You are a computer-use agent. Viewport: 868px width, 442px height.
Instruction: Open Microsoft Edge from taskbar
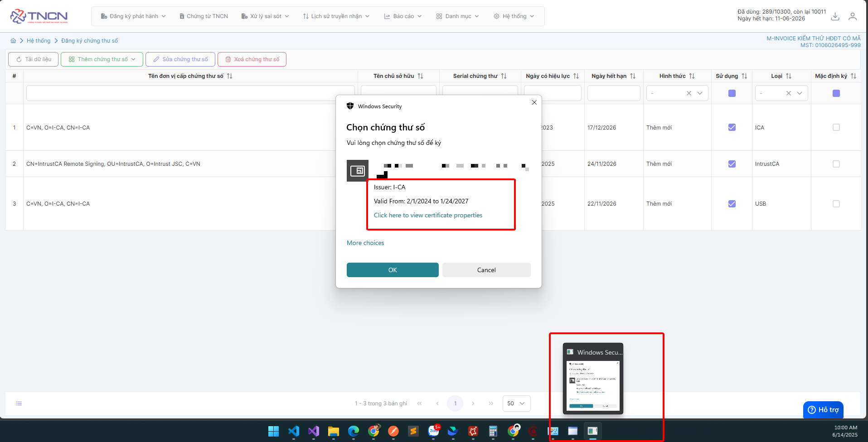pos(354,431)
